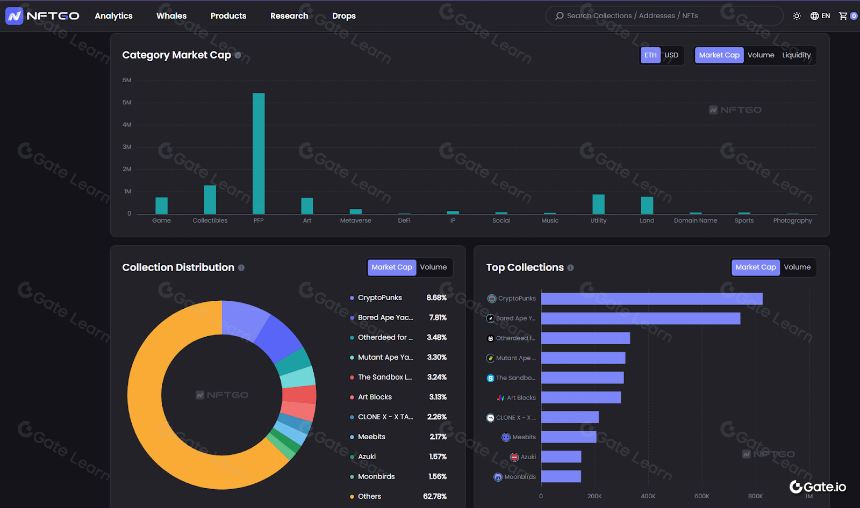This screenshot has width=860, height=508.
Task: Focus the Search Collections input field
Action: tap(664, 16)
